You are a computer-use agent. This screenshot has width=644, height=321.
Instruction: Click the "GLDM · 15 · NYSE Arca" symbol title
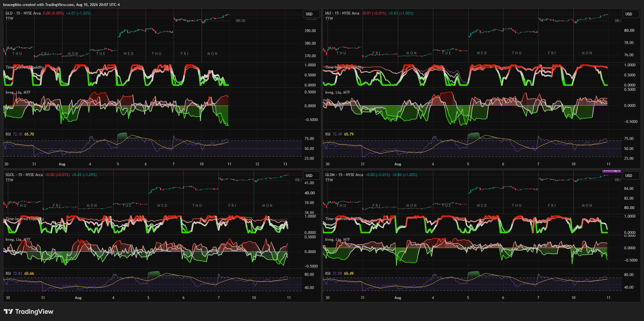point(344,175)
